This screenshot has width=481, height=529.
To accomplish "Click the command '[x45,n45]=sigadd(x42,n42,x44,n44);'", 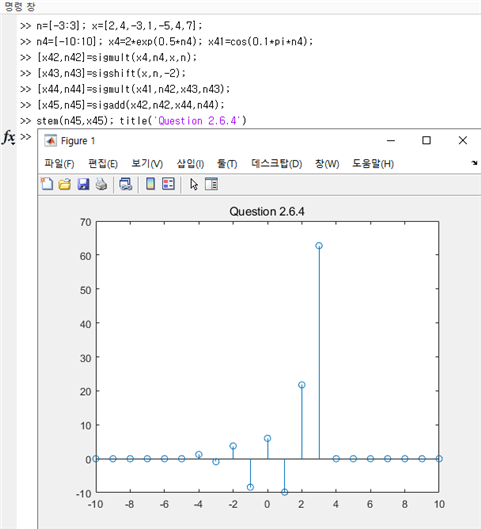I will click(131, 105).
